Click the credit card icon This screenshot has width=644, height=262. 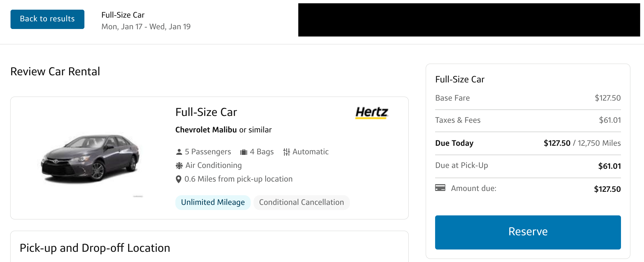[x=440, y=188]
